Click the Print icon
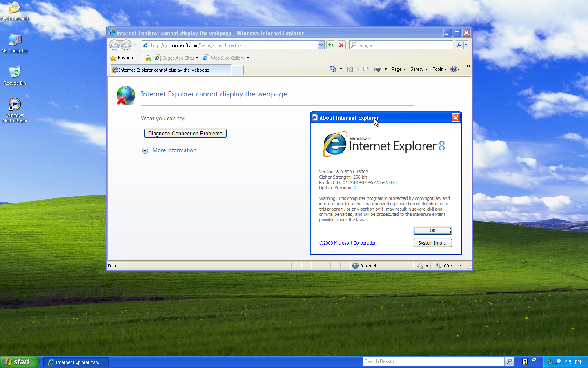 [x=378, y=69]
